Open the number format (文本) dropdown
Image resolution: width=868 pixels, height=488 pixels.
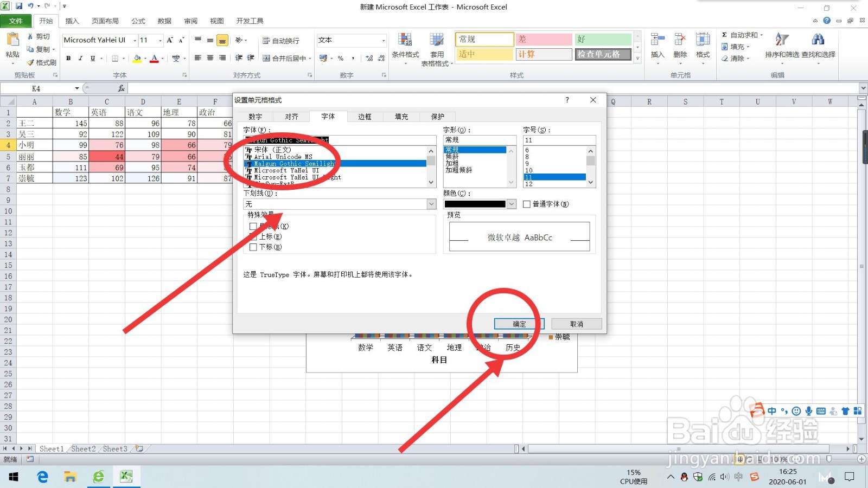(383, 40)
